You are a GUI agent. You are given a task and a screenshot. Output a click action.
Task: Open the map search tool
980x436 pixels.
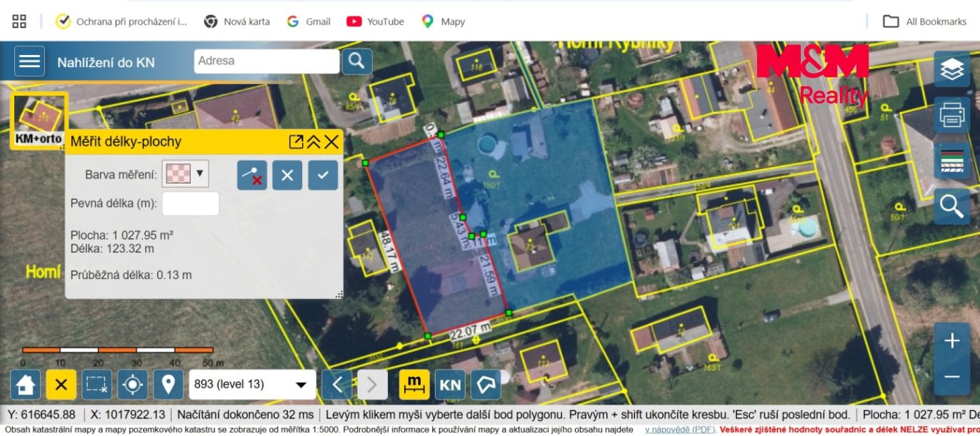point(952,206)
